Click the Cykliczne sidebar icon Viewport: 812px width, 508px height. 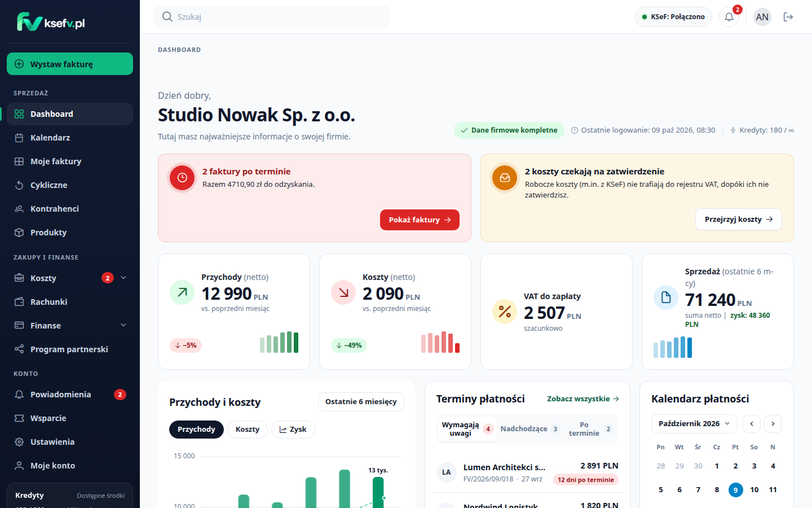tap(19, 185)
